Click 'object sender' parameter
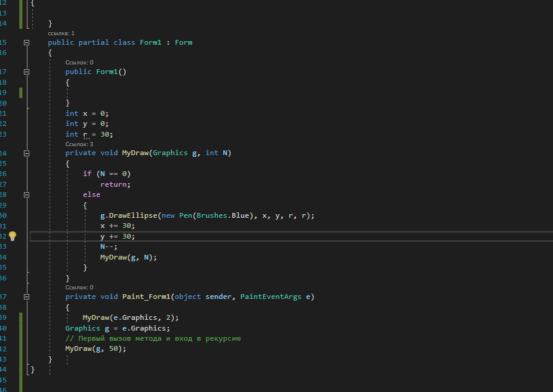553x392 pixels. tap(203, 297)
